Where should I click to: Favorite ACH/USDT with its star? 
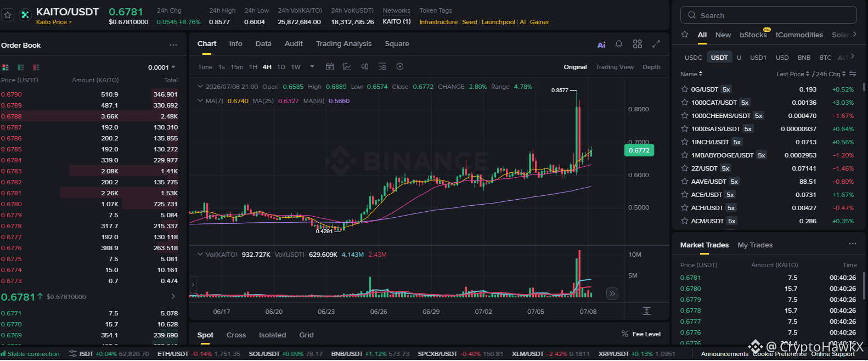click(685, 208)
